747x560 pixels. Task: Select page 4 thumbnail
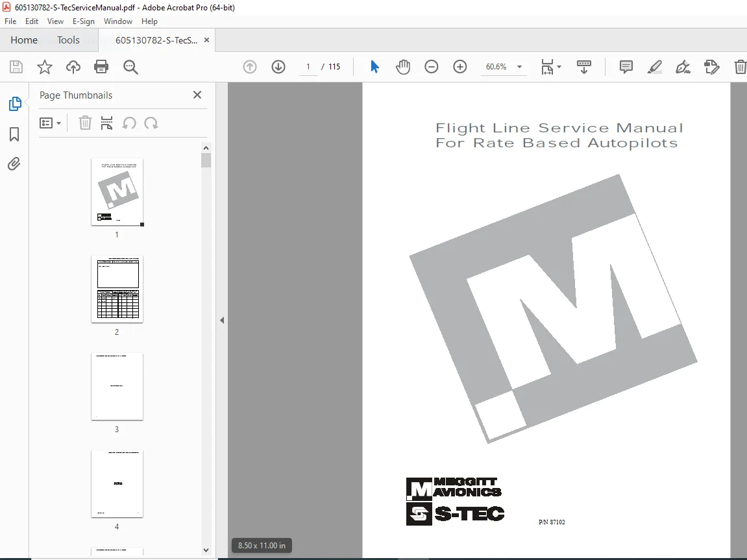click(117, 484)
